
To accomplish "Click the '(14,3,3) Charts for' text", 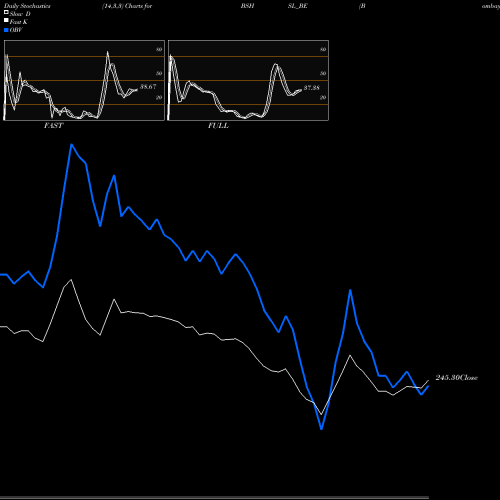I will point(127,6).
